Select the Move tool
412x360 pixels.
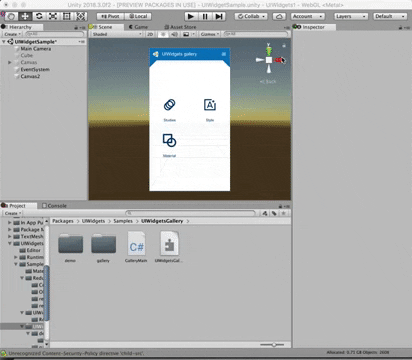click(x=25, y=16)
